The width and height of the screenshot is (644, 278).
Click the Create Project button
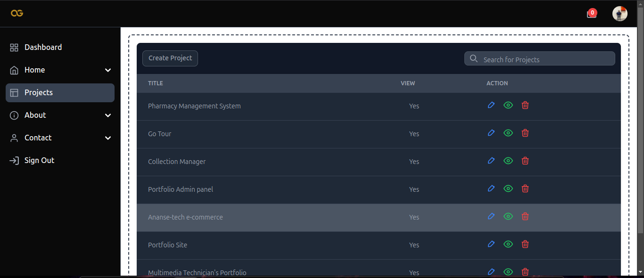click(170, 58)
